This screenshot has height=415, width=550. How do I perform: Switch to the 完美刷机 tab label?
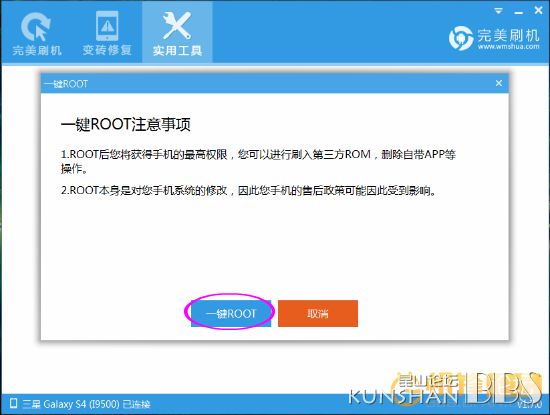(x=37, y=51)
